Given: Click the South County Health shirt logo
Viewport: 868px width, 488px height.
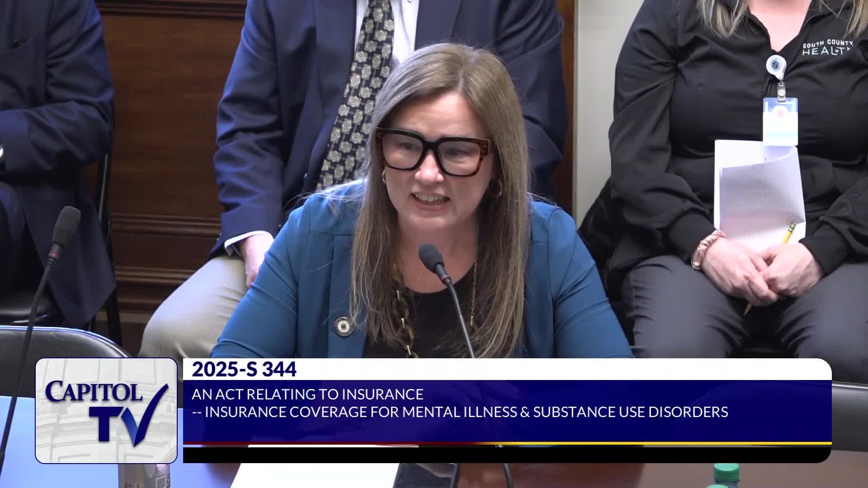Looking at the screenshot, I should pyautogui.click(x=827, y=47).
